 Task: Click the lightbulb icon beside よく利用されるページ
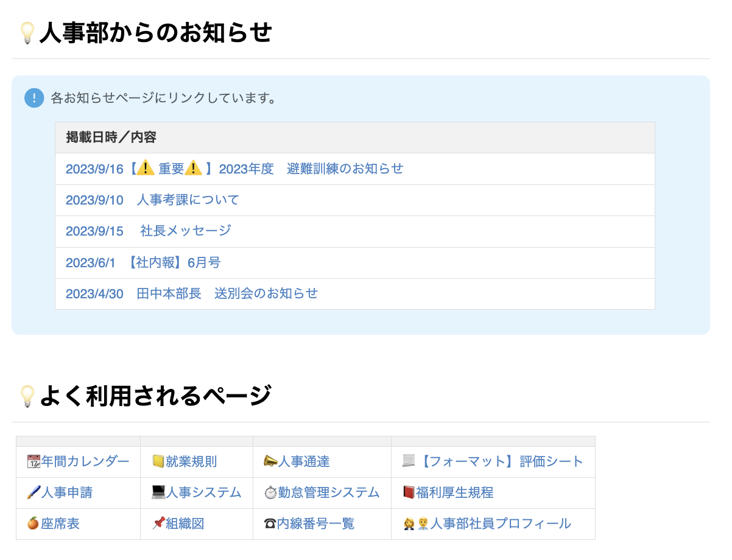[x=27, y=396]
